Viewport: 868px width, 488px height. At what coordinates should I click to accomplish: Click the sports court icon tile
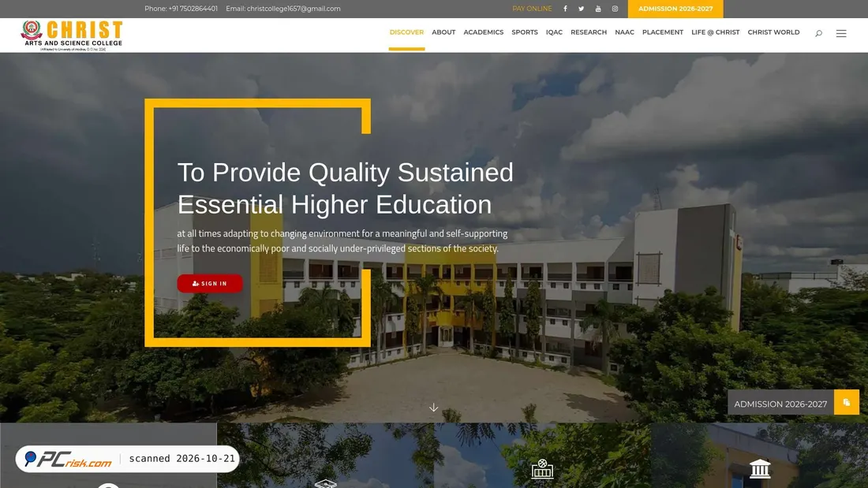coord(542,468)
